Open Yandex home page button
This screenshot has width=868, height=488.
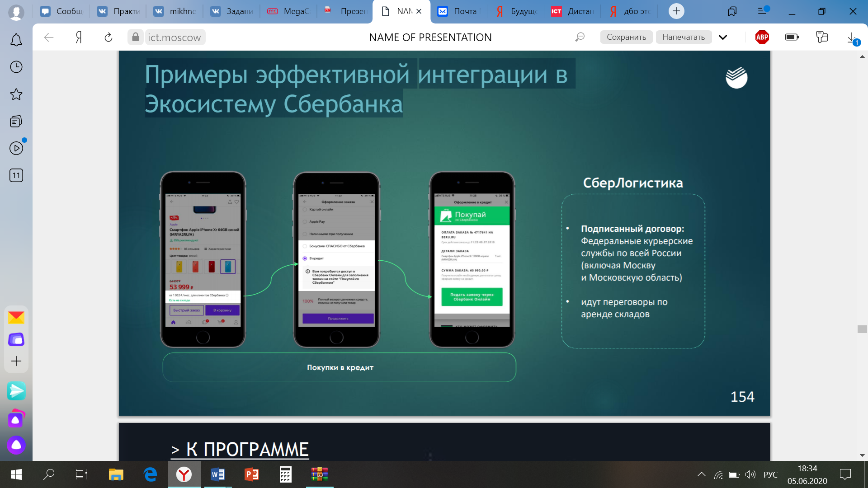pyautogui.click(x=79, y=37)
